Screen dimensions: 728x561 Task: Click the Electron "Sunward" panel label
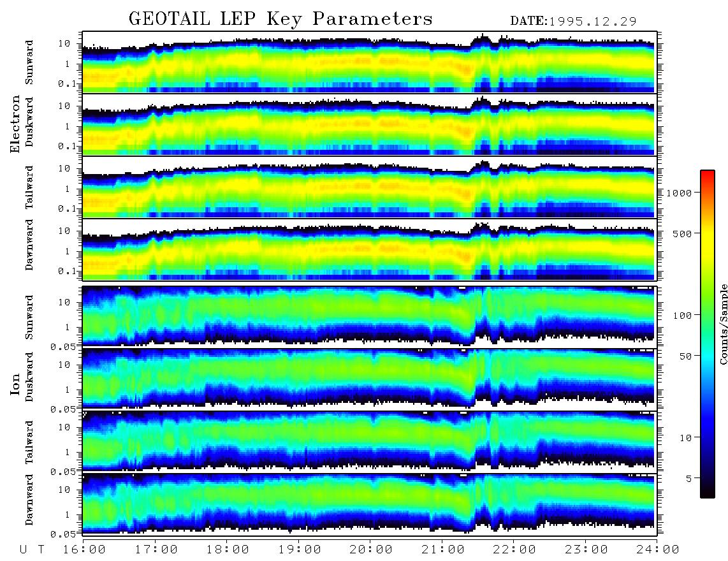point(29,62)
